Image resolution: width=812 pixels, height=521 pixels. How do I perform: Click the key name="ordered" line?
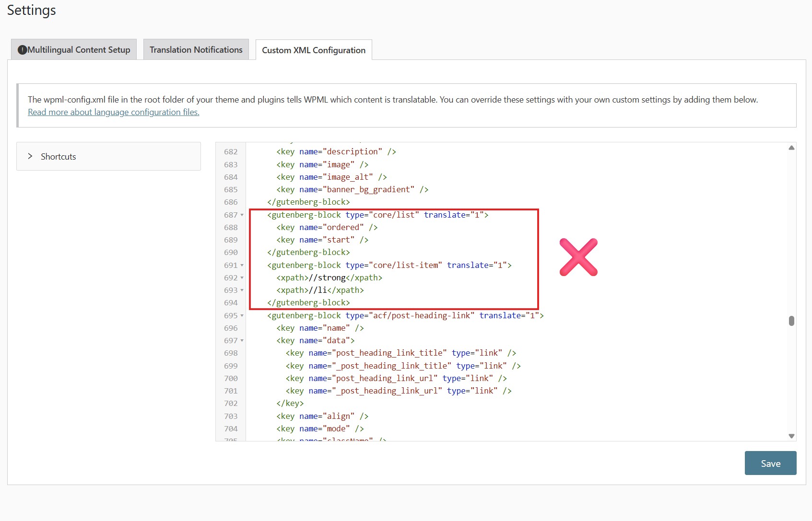pos(327,227)
